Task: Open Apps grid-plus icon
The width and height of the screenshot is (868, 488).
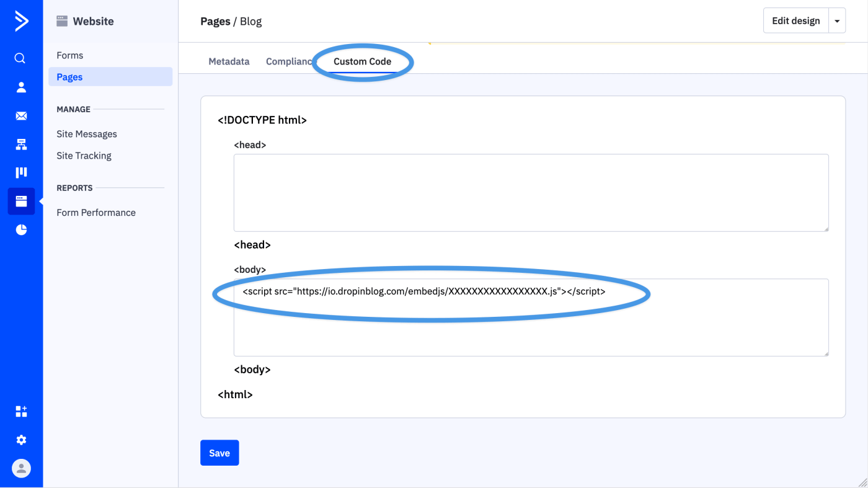Action: coord(21,412)
